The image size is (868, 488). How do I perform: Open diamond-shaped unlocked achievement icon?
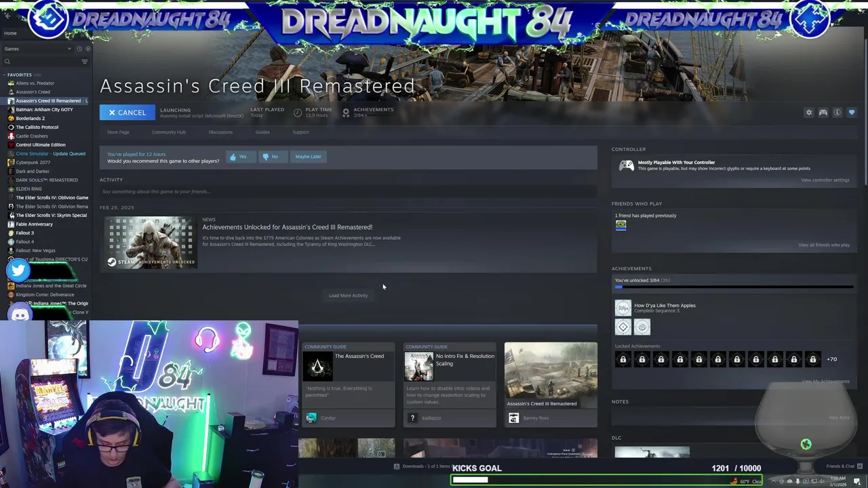[x=623, y=327]
